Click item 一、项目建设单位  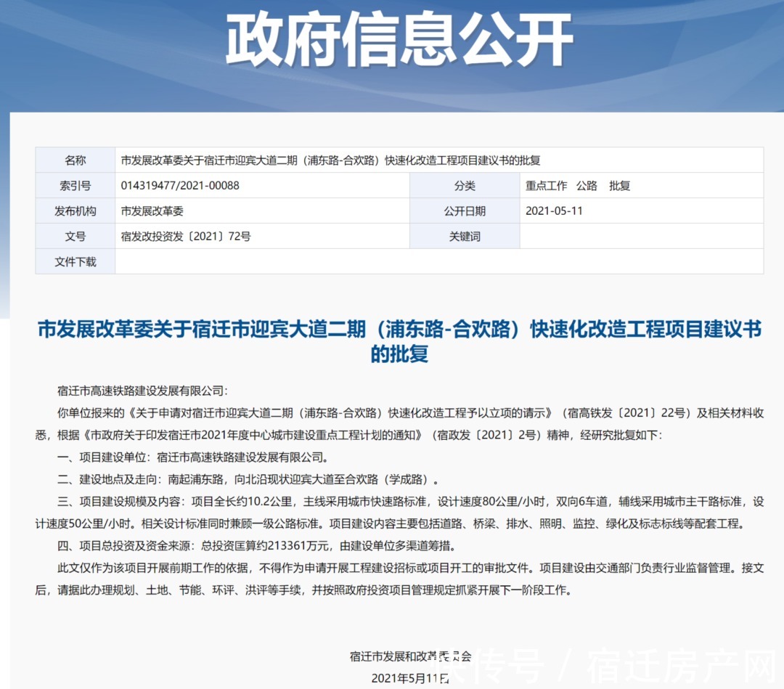click(193, 457)
